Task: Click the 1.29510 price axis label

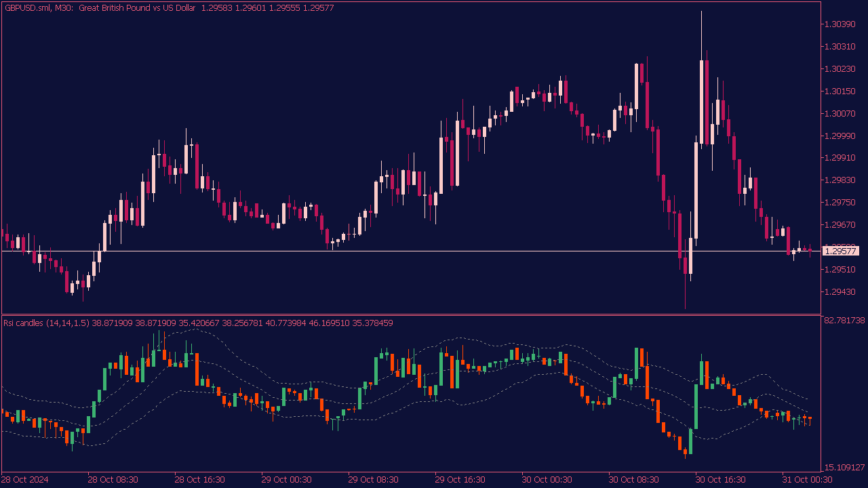Action: (840, 270)
